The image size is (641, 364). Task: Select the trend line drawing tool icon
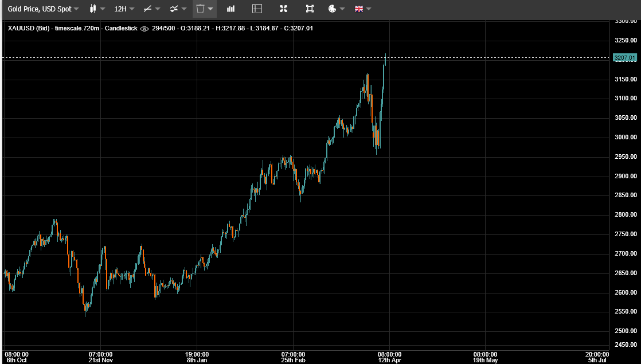click(x=147, y=9)
